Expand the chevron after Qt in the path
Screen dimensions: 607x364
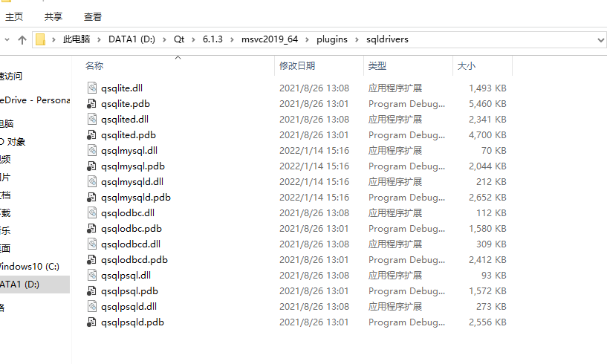click(194, 39)
